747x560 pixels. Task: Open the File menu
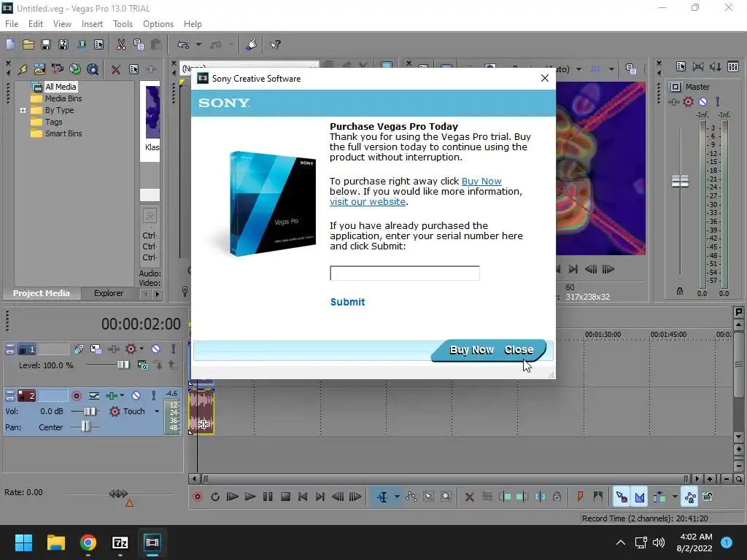click(x=12, y=24)
